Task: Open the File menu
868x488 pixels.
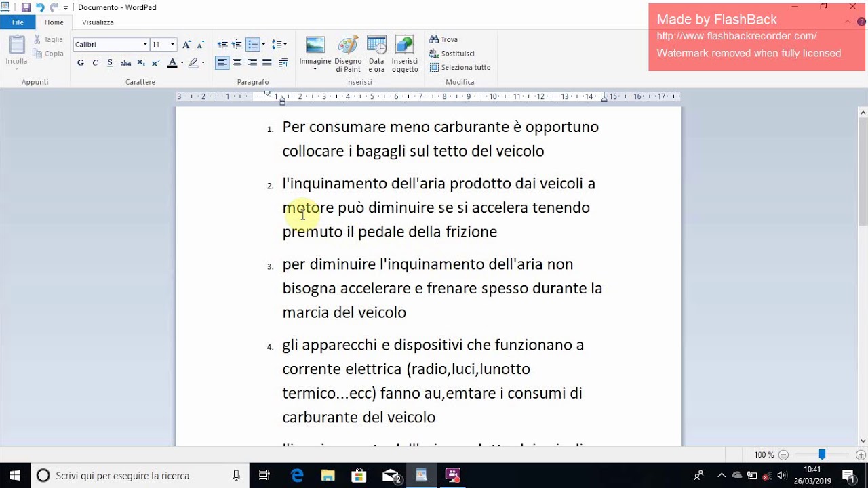Action: pos(18,22)
